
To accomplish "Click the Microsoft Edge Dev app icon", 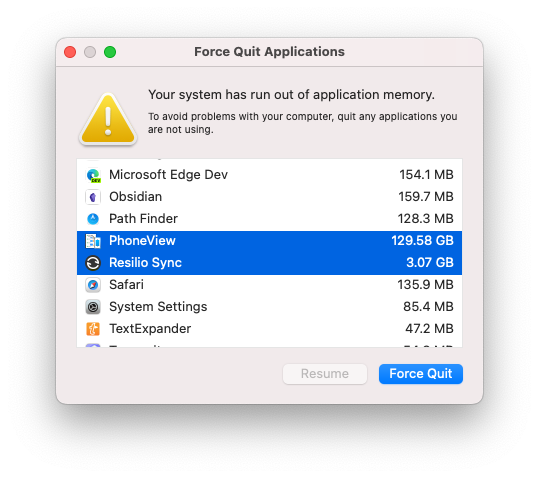I will pyautogui.click(x=93, y=175).
